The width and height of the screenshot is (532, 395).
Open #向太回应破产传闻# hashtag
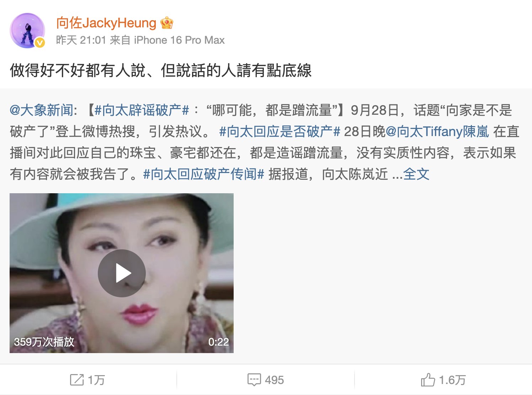203,174
